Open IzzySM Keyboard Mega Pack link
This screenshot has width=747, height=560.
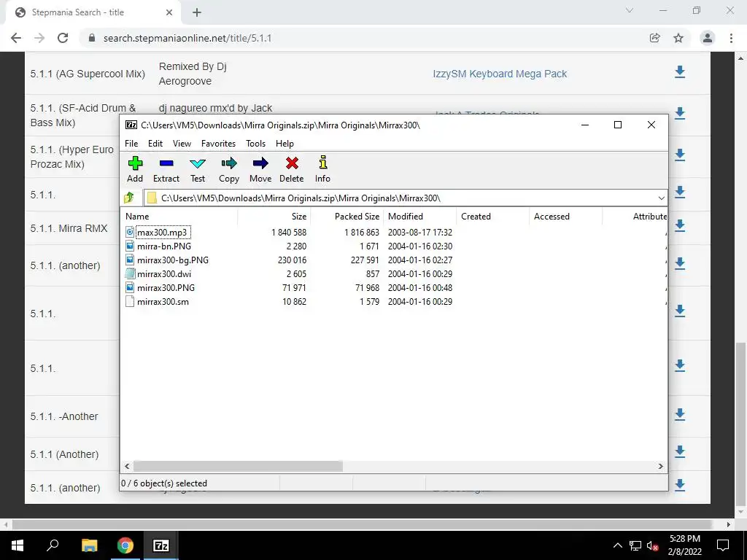pos(500,74)
